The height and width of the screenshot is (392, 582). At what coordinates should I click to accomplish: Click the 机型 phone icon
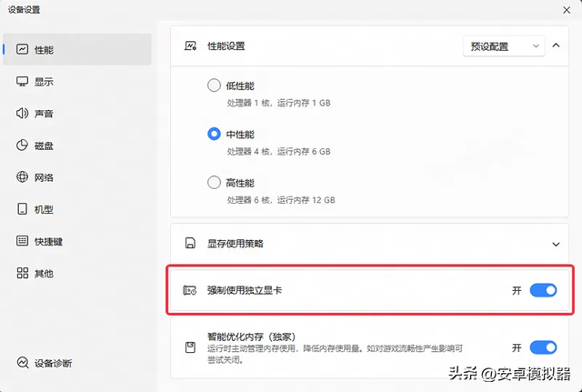pyautogui.click(x=22, y=209)
